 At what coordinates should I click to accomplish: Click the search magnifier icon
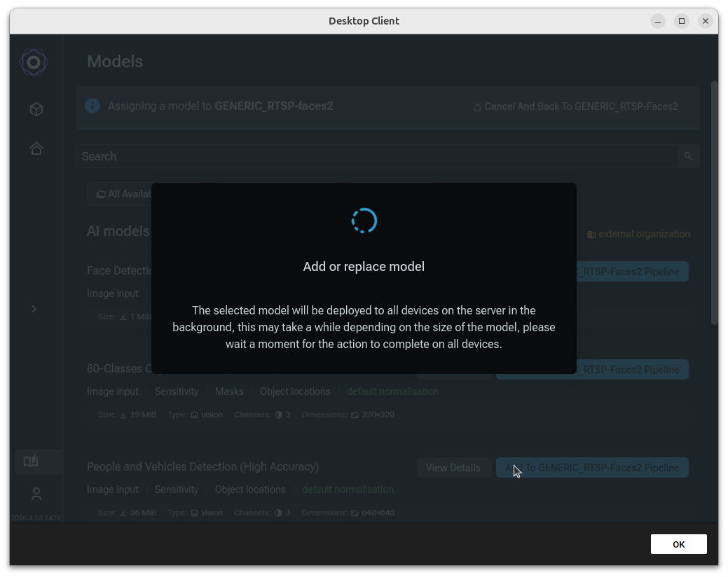[x=688, y=156]
